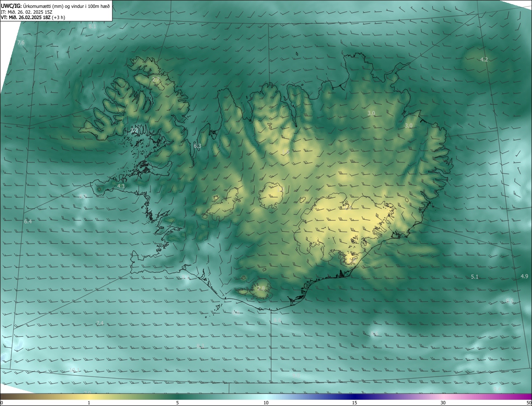The height and width of the screenshot is (406, 532).
Task: Click the colorbar tick label 0
Action: (2, 403)
